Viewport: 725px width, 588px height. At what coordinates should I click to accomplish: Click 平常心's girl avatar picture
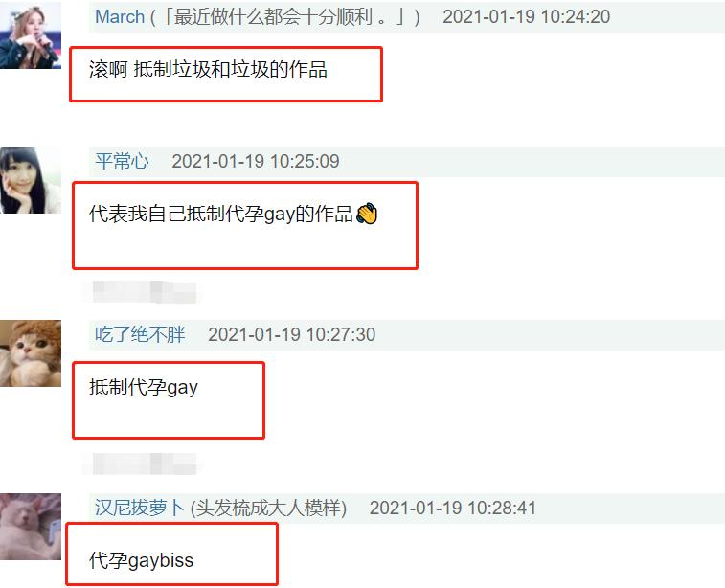coord(31,180)
